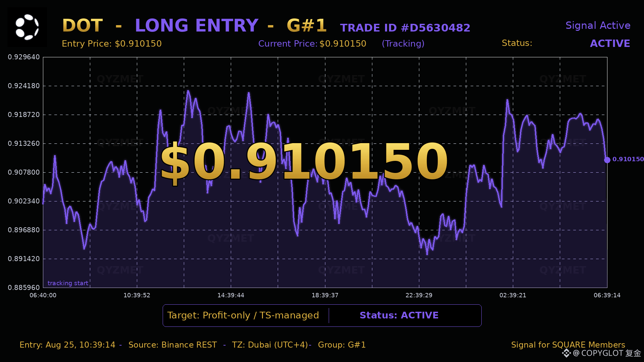Click the large gold "$0.910150" overlay price
The image size is (644, 362).
pos(304,162)
